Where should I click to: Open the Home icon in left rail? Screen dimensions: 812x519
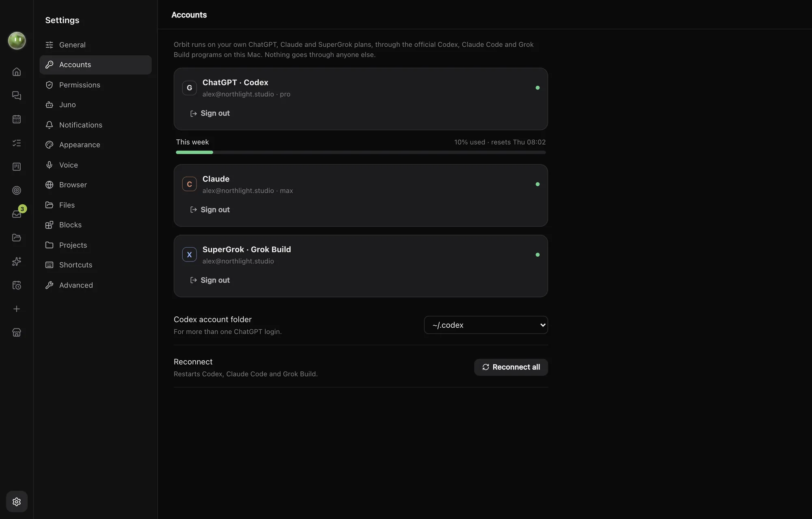[x=17, y=72]
